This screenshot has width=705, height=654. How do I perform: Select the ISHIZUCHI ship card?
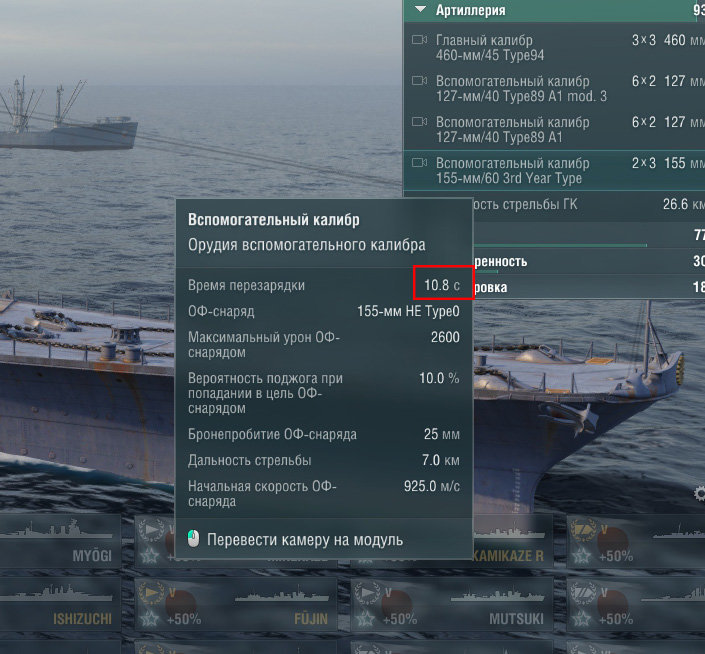[61, 603]
